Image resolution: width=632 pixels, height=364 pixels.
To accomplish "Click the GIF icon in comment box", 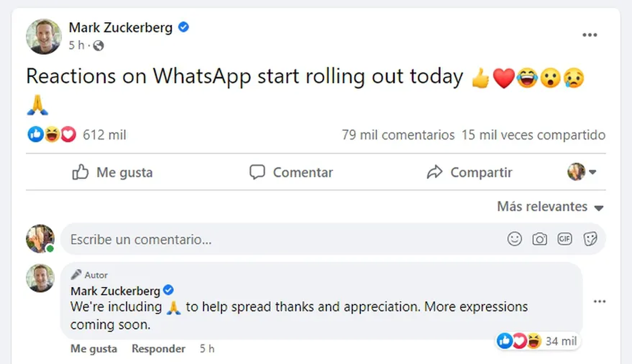I will point(565,239).
